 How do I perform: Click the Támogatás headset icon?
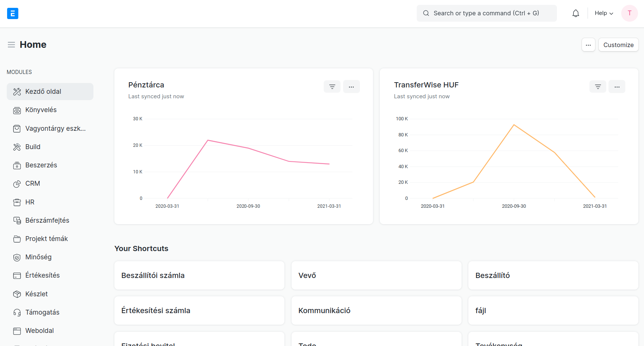[x=17, y=313]
